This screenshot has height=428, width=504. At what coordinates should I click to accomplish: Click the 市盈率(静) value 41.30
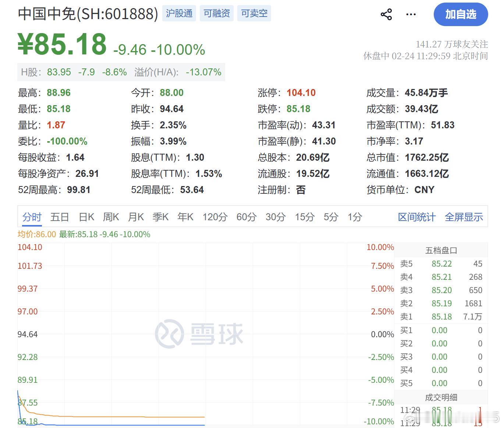click(x=324, y=141)
